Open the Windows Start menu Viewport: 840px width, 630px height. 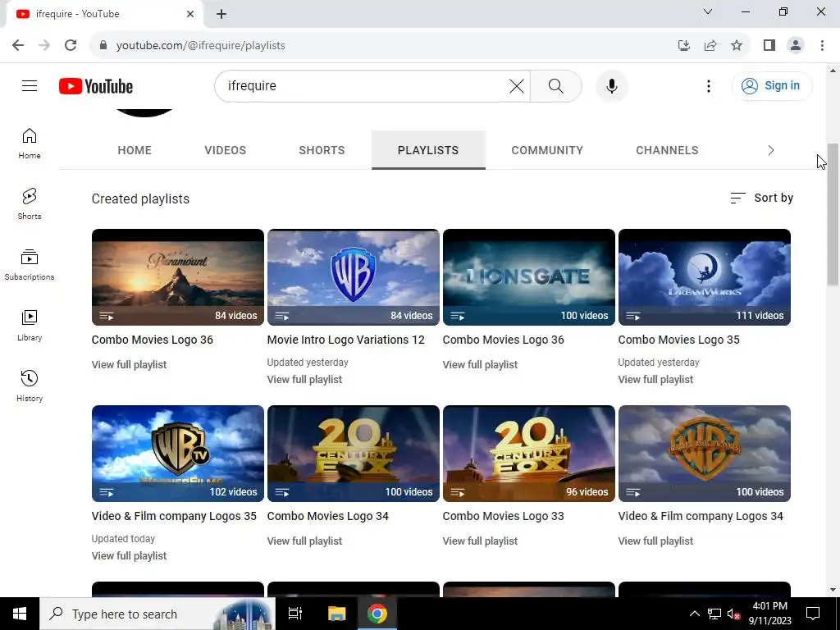click(20, 614)
